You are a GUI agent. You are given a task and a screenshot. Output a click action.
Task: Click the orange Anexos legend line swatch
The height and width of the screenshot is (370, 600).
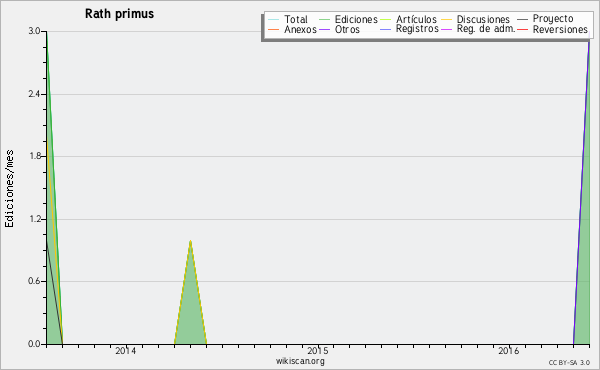pos(274,29)
